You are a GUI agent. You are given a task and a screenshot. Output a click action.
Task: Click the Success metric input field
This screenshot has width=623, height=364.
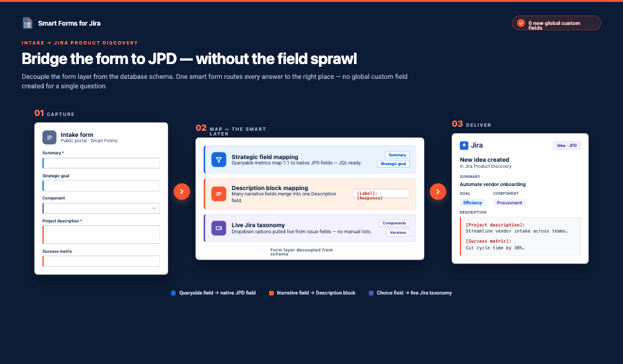(101, 261)
